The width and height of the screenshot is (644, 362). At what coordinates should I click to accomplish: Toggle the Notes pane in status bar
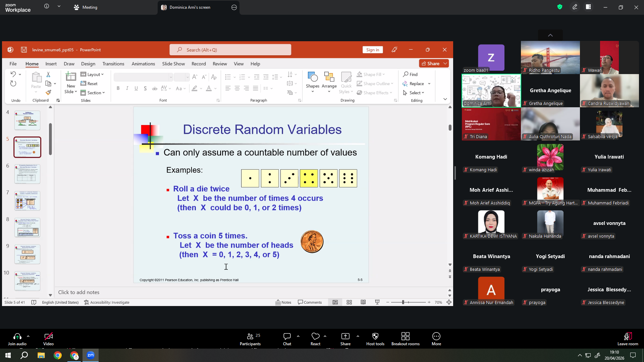click(283, 302)
